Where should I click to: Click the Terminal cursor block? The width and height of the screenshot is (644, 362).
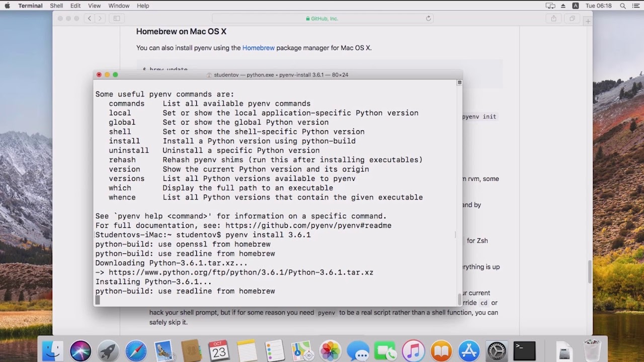[98, 300]
